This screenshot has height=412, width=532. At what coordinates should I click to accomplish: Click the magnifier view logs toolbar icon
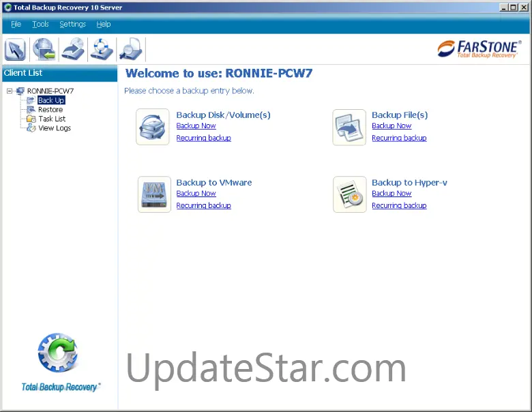point(131,50)
